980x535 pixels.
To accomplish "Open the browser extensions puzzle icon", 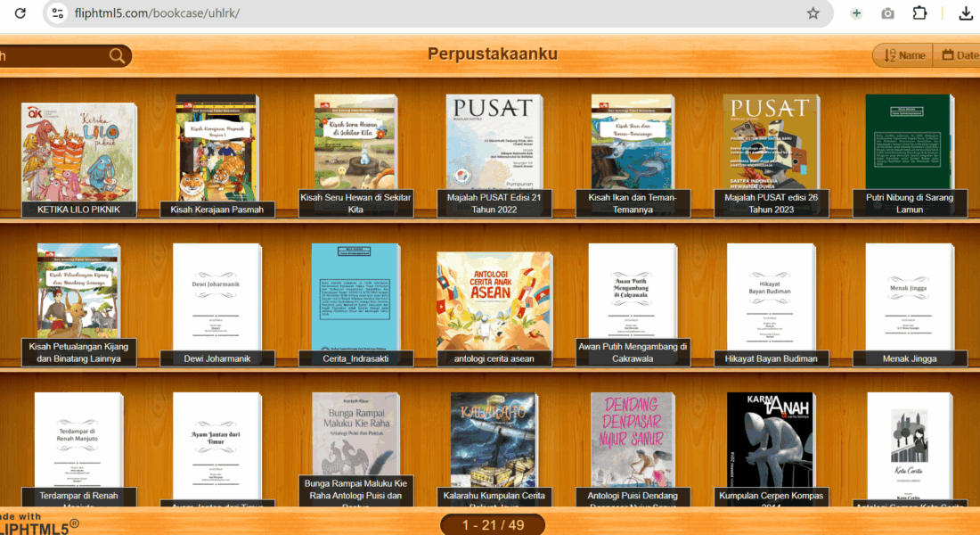I will [x=920, y=13].
